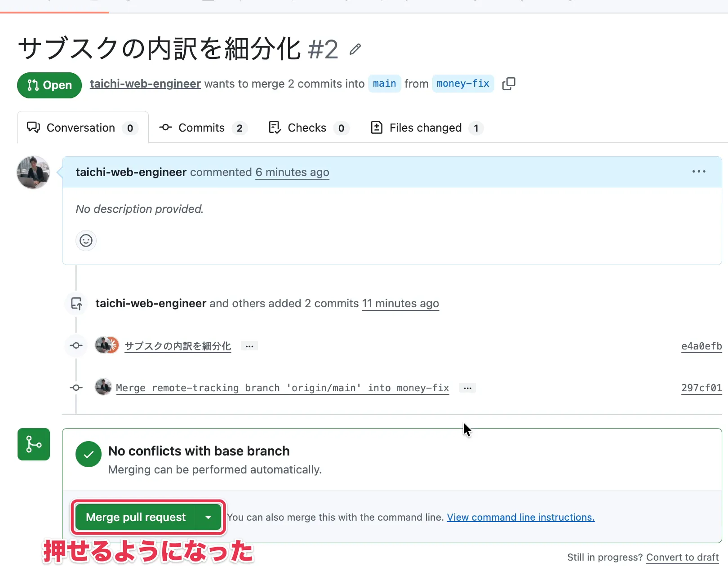Click the avatar on the Merge remote-tracking commit
Viewport: 728px width, 566px height.
pos(103,387)
